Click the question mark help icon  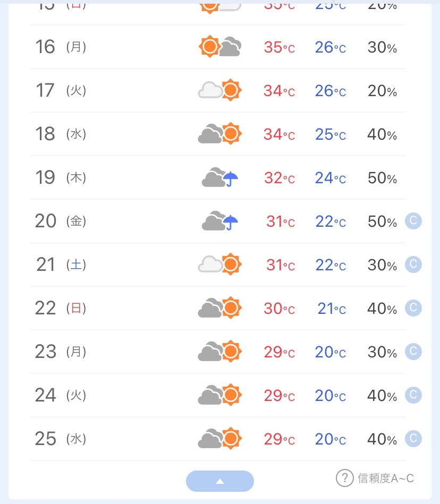pyautogui.click(x=344, y=478)
